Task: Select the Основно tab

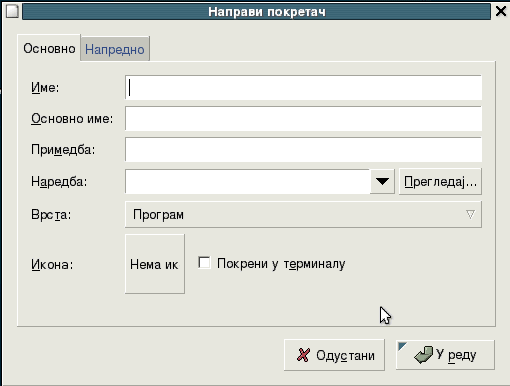Action: click(x=49, y=48)
